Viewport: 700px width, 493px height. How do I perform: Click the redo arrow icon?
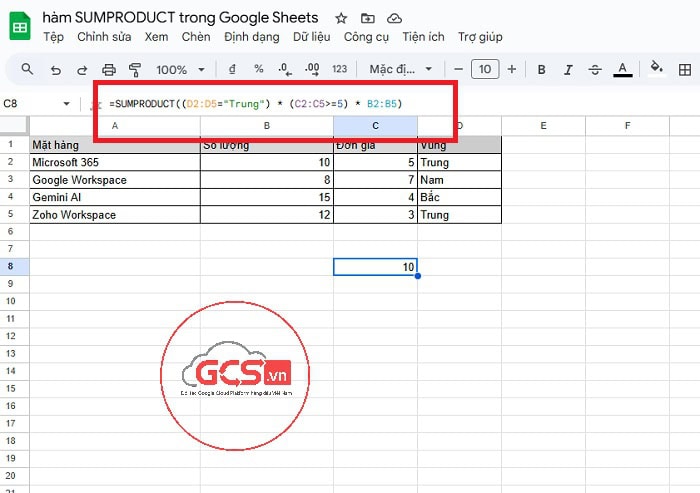[x=82, y=70]
